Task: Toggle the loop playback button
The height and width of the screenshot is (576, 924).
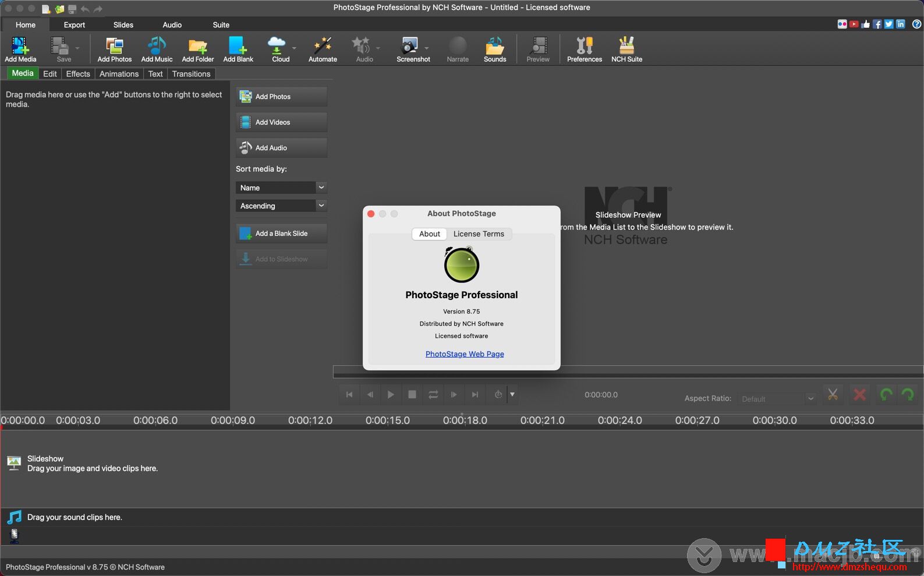Action: coord(433,394)
